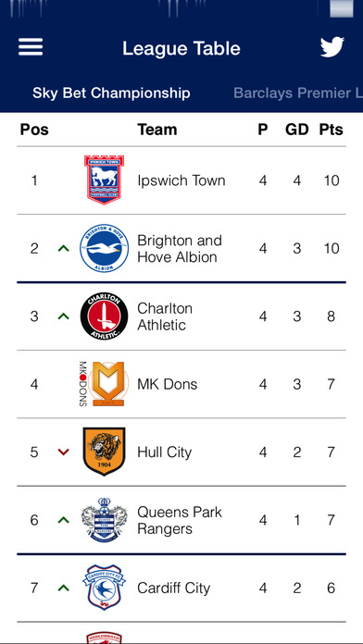Tap the Hull City tiger badge
Image resolution: width=363 pixels, height=644 pixels.
click(x=104, y=452)
